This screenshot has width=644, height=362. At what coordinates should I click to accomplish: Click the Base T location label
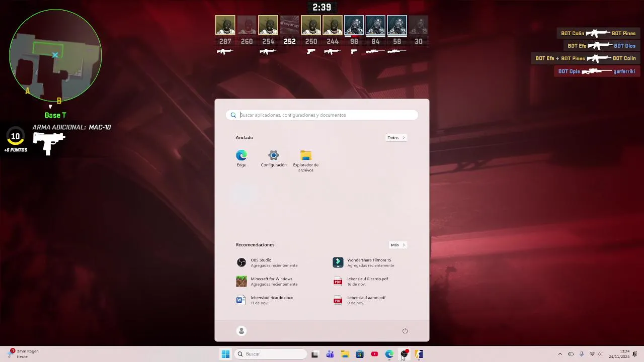point(55,115)
